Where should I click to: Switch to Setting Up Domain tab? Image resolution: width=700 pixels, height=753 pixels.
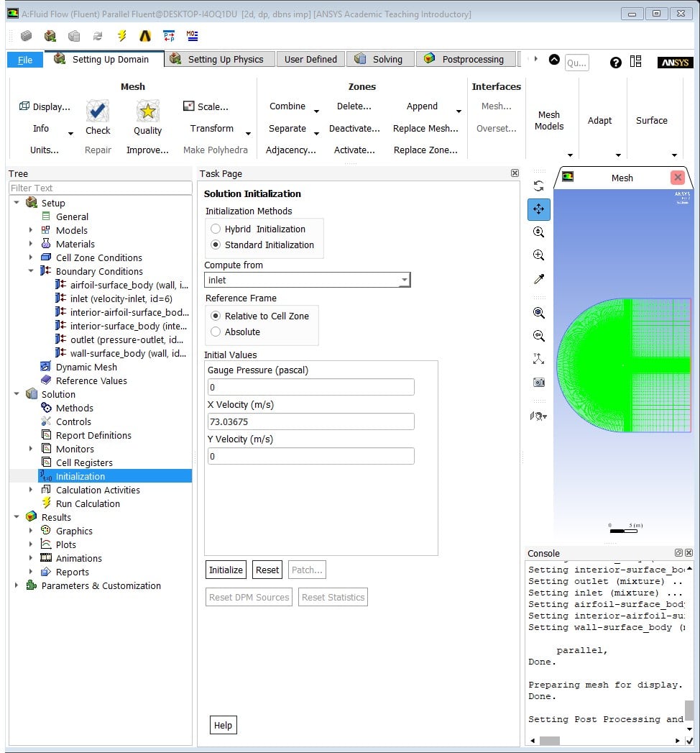(x=104, y=59)
